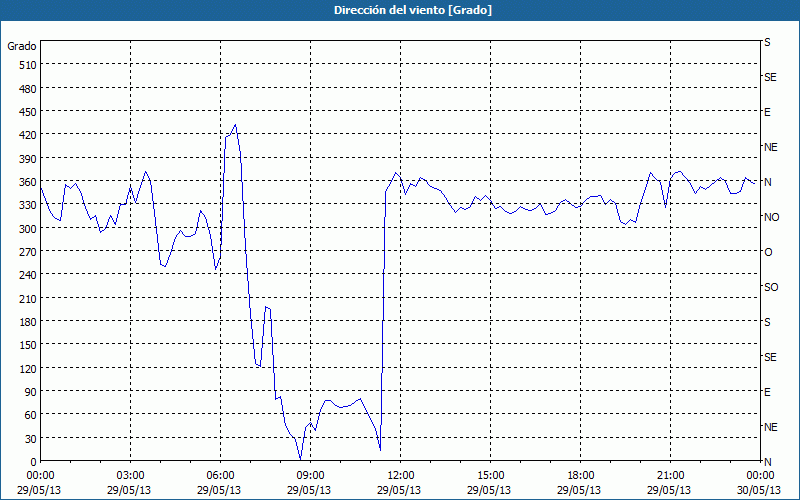Viewport: 800px width, 500px height.
Task: Click the 300 y-axis tick label
Action: tap(28, 229)
